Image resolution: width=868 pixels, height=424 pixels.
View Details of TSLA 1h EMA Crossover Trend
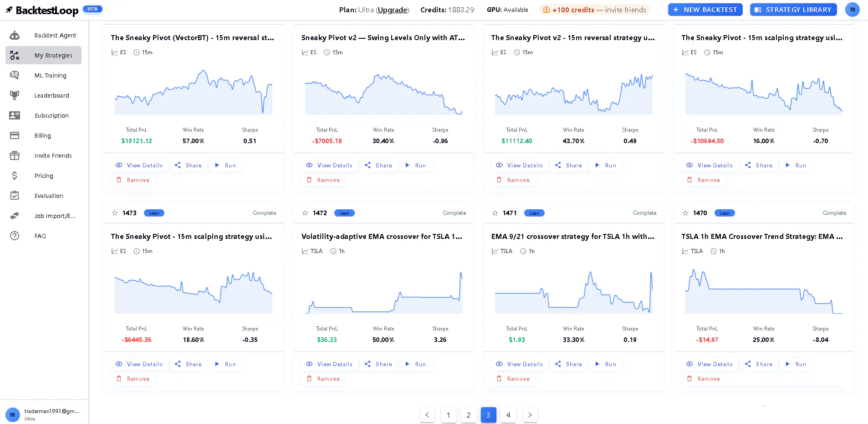pos(710,364)
